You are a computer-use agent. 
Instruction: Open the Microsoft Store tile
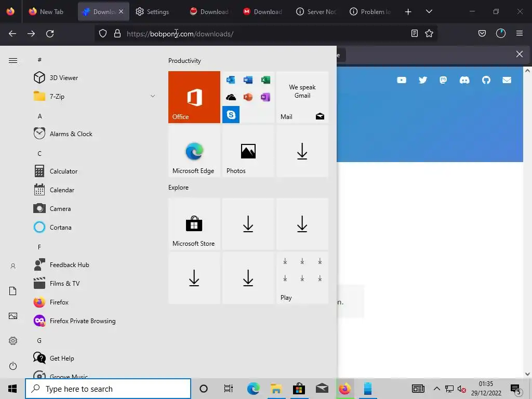click(x=194, y=224)
